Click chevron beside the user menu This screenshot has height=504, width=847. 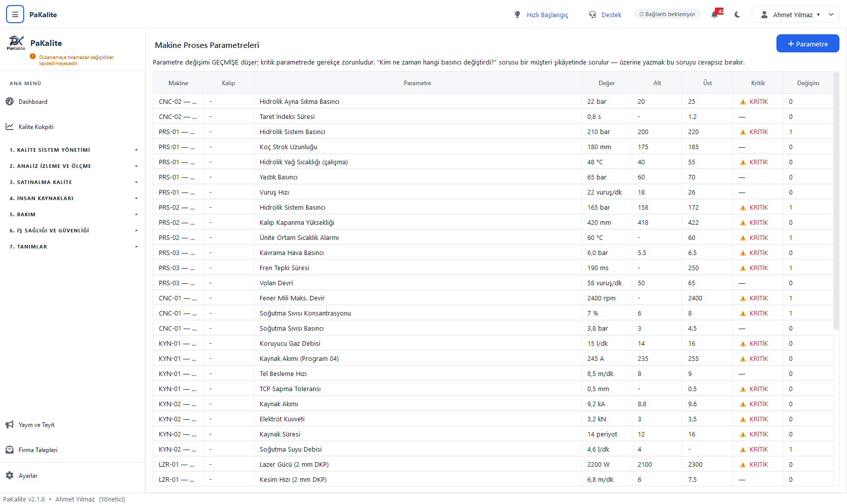click(x=831, y=15)
